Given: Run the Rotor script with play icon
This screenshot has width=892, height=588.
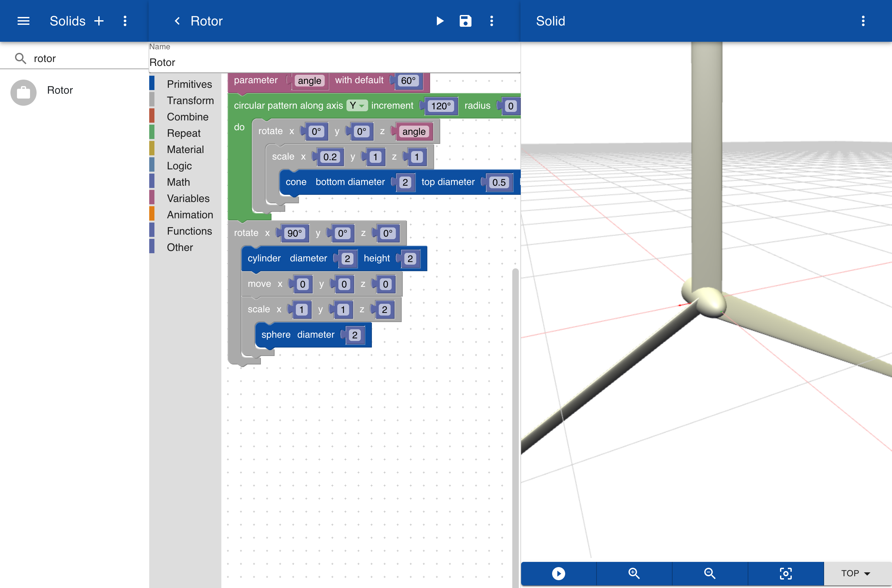Looking at the screenshot, I should click(440, 21).
